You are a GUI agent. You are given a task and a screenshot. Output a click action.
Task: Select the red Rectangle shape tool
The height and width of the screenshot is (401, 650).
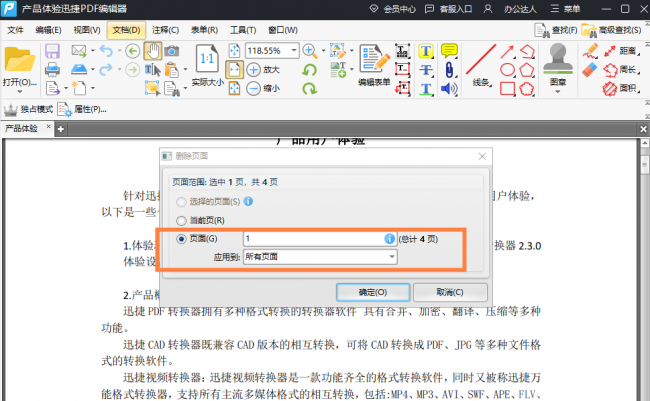[x=507, y=88]
